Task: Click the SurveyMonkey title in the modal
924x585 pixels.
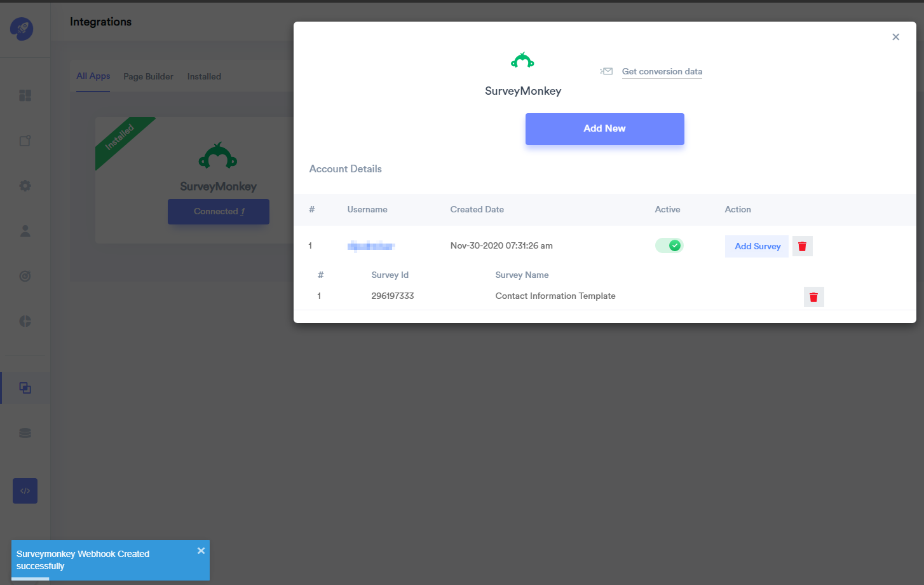Action: pyautogui.click(x=523, y=91)
